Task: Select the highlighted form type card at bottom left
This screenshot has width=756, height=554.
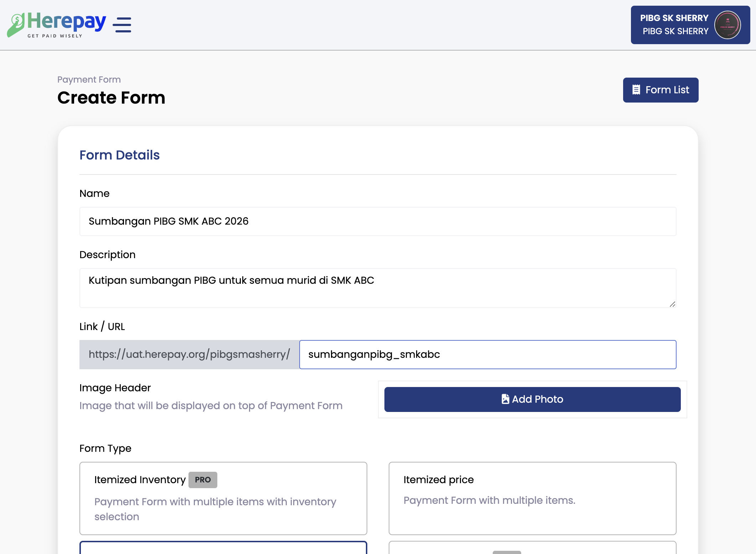Action: tap(223, 548)
